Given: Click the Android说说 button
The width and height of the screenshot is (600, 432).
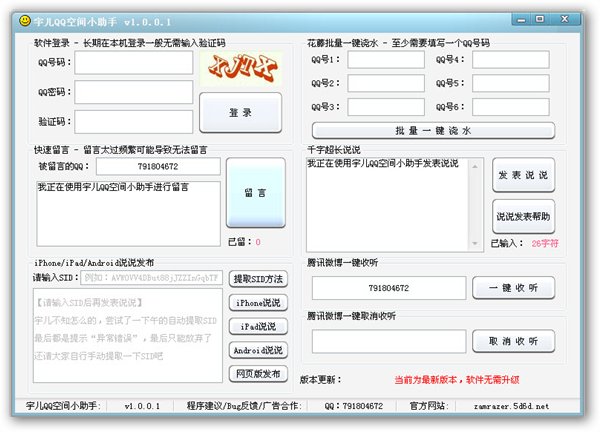Looking at the screenshot, I should pos(258,350).
